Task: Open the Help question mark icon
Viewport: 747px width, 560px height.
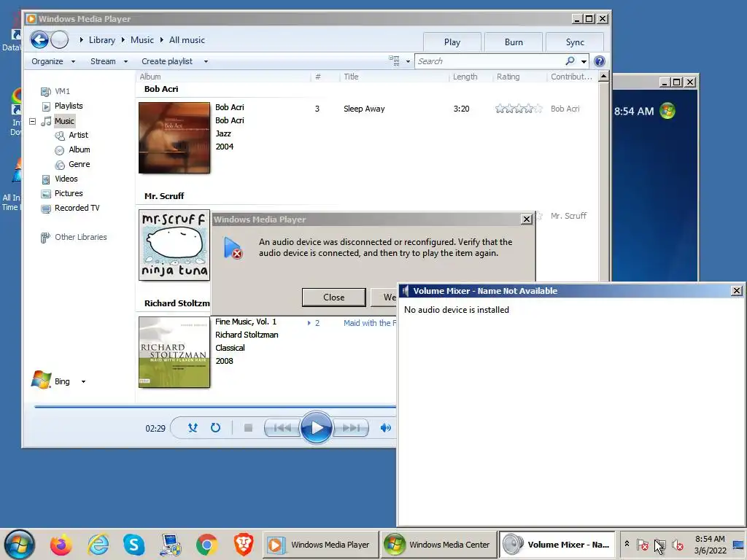Action: (600, 61)
